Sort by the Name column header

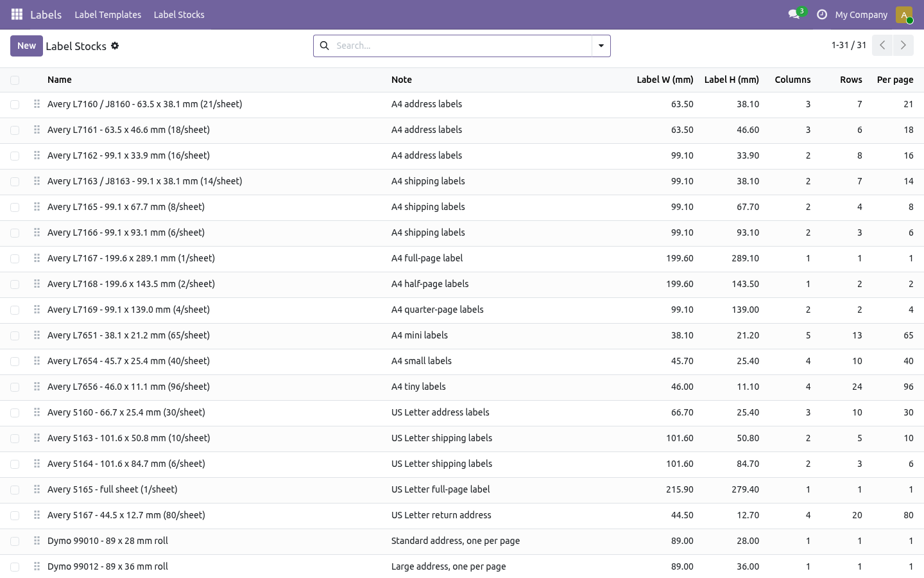point(60,80)
